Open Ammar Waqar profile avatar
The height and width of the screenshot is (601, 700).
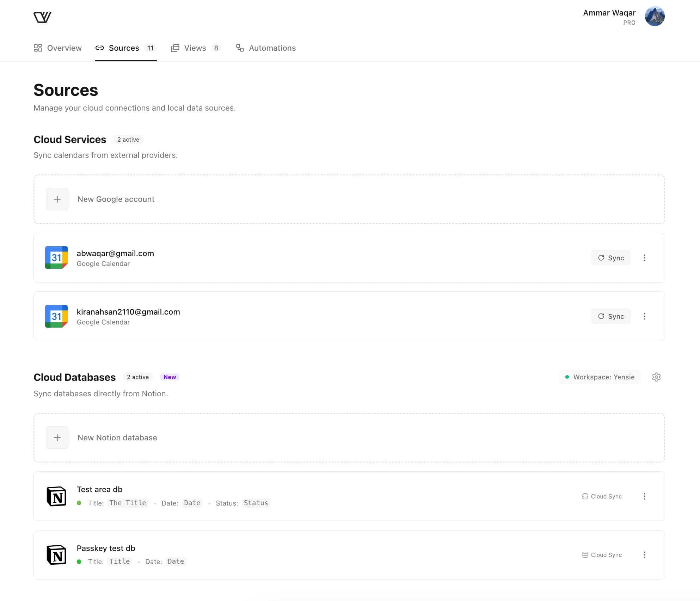click(655, 16)
